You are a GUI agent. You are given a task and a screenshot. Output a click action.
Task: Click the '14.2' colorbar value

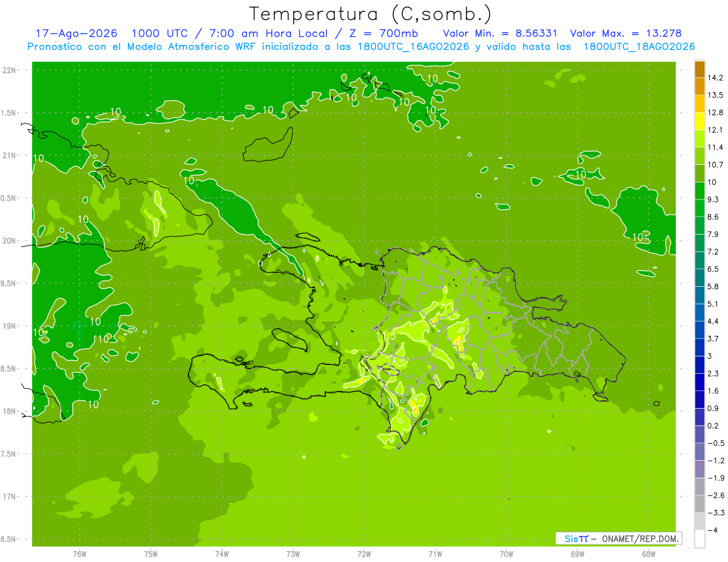pyautogui.click(x=715, y=78)
